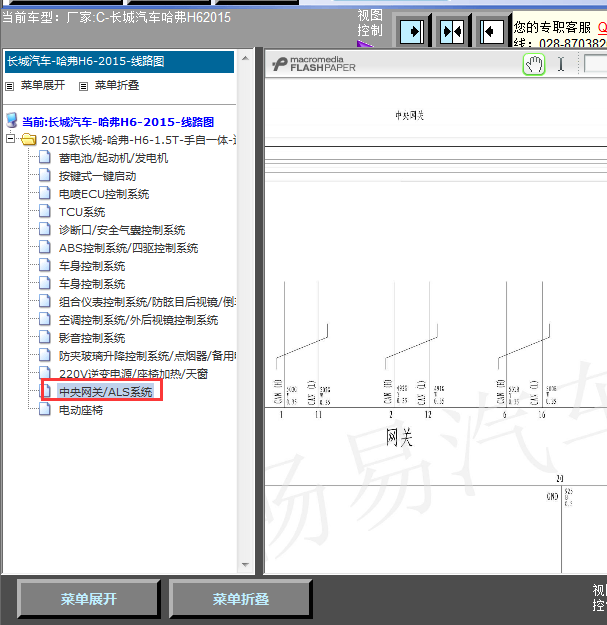Click the view control left-arrow icon
The width and height of the screenshot is (607, 625).
pyautogui.click(x=491, y=31)
